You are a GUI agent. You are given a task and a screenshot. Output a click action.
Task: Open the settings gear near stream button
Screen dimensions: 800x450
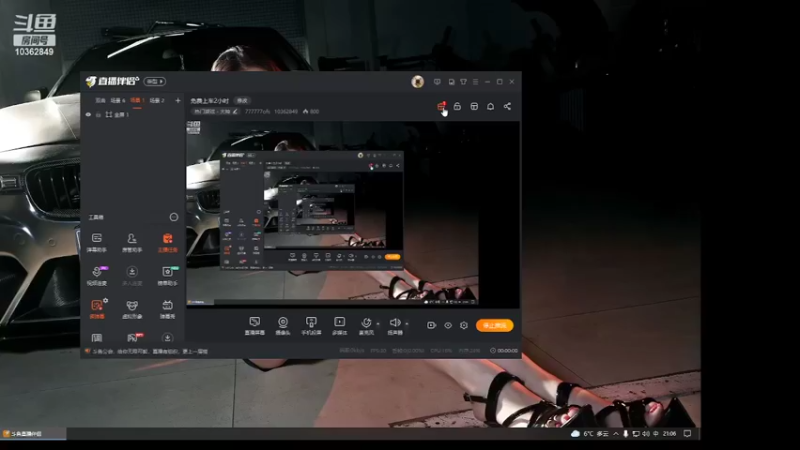click(464, 325)
